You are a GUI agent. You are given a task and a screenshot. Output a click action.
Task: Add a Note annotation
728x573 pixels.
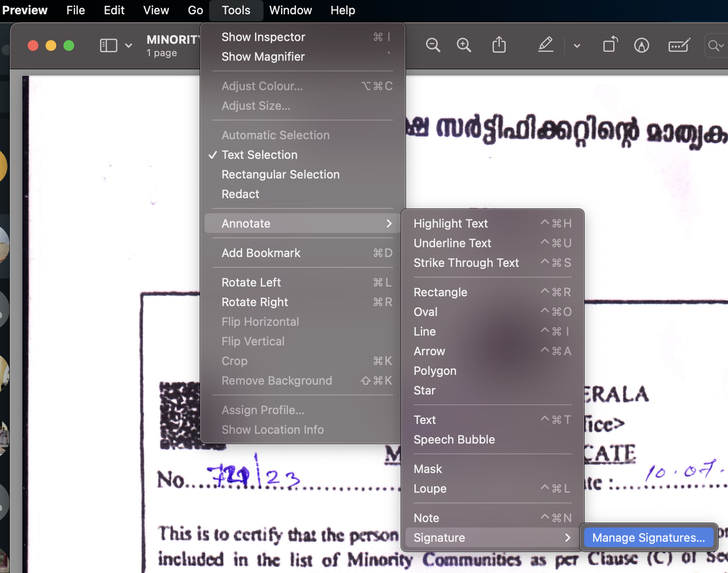tap(492, 518)
